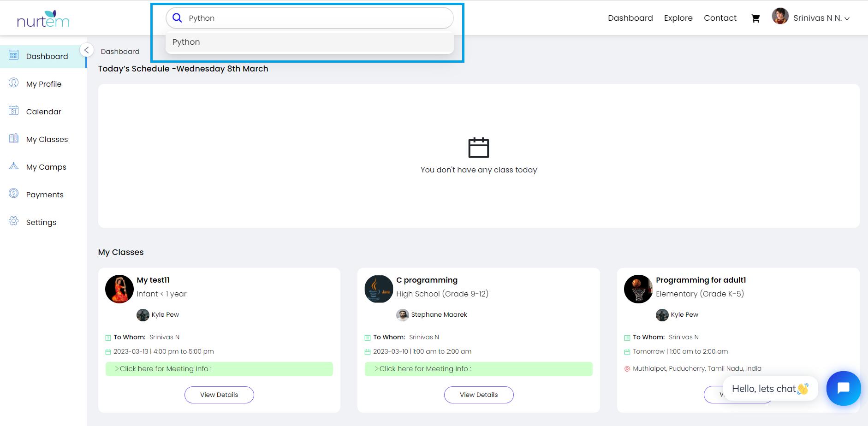This screenshot has height=426, width=868.
Task: View Details for C programming class
Action: pos(478,395)
